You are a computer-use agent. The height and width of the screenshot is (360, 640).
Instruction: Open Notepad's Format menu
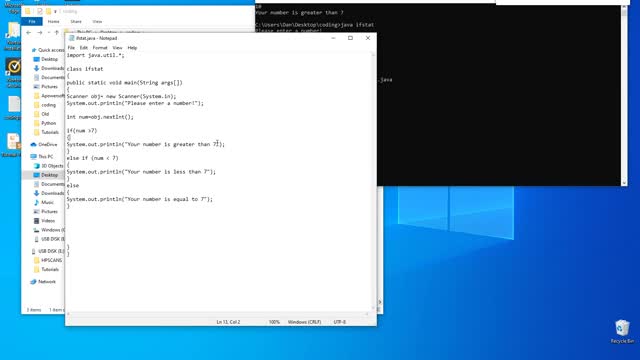point(100,48)
